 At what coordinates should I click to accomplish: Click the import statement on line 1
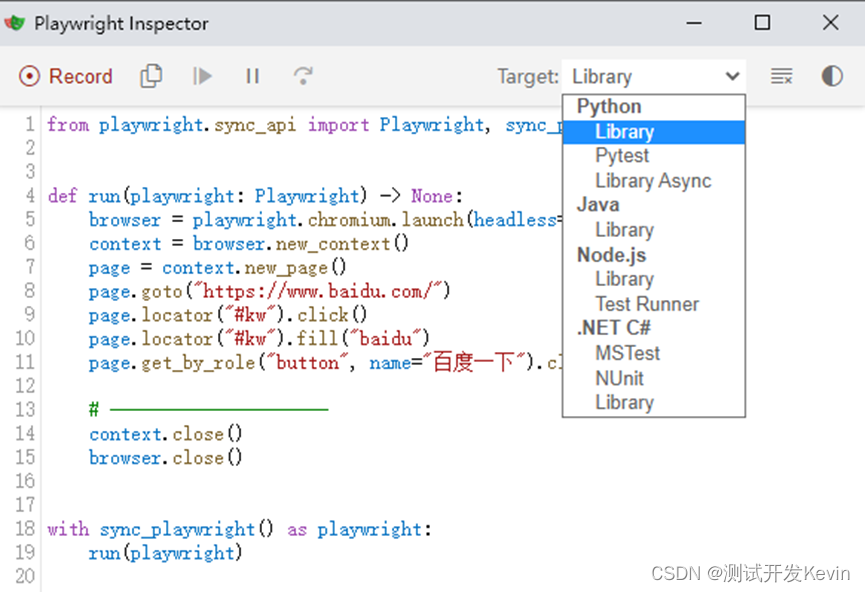[x=305, y=125]
